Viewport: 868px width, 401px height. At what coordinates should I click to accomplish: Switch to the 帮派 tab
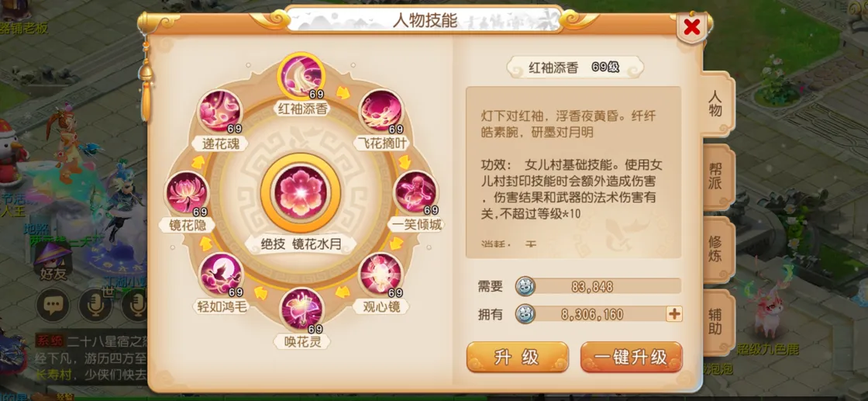[x=717, y=177]
